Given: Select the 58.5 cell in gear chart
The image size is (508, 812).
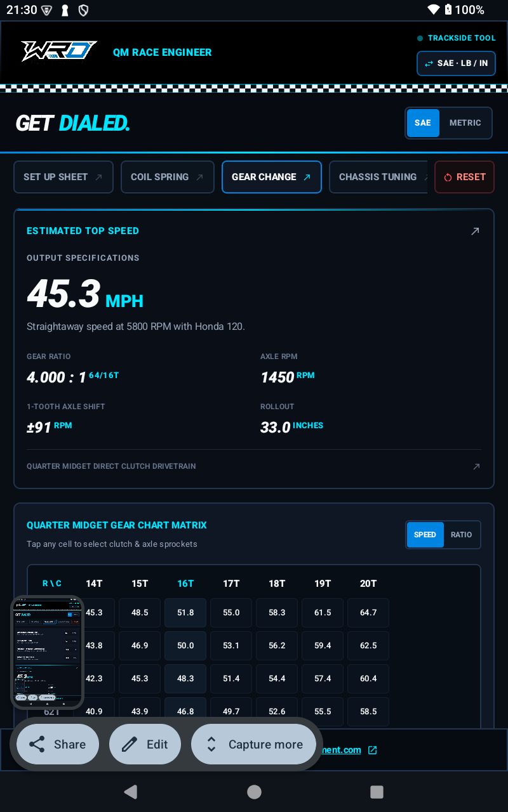Looking at the screenshot, I should (x=368, y=712).
